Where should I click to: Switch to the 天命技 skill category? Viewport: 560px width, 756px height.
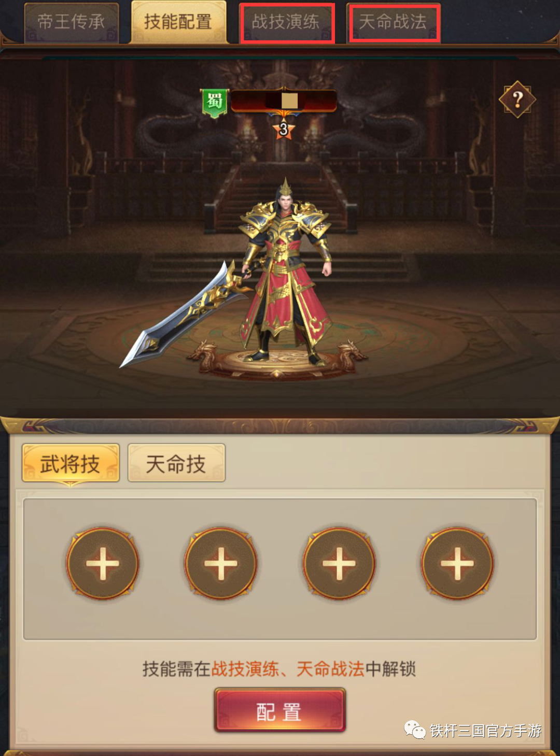click(x=176, y=463)
